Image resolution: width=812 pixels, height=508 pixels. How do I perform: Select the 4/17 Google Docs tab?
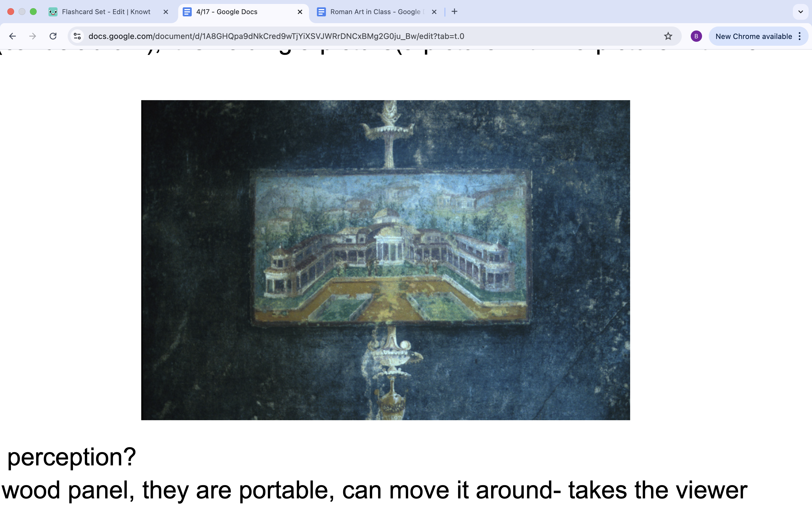pos(243,12)
